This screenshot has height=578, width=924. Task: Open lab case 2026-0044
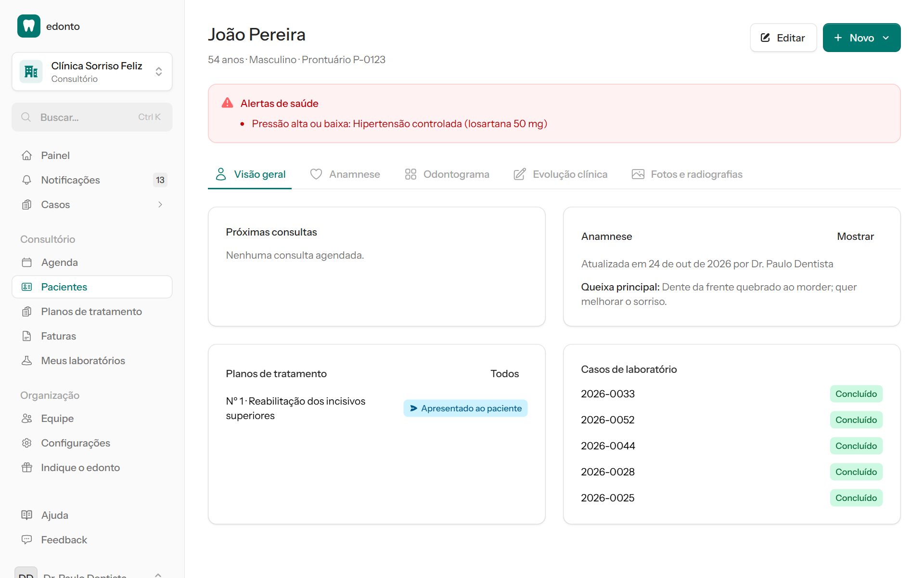[x=608, y=446]
